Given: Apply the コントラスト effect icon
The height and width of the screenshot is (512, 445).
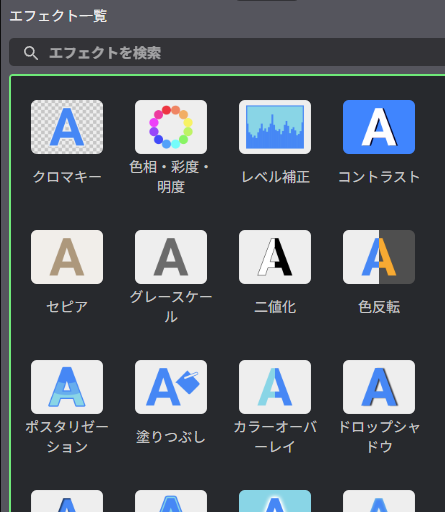Looking at the screenshot, I should 379,127.
